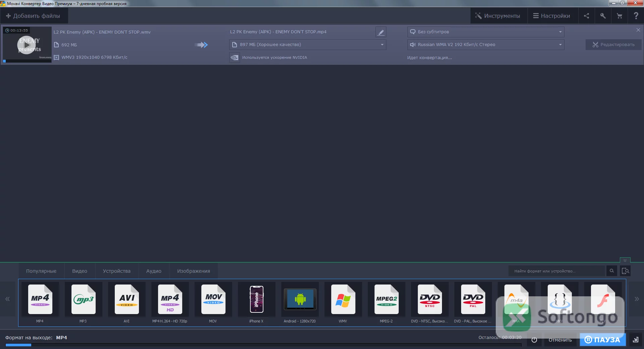Image resolution: width=644 pixels, height=349 pixels.
Task: Open the audio track dropdown Russian WMA
Action: coord(486,45)
